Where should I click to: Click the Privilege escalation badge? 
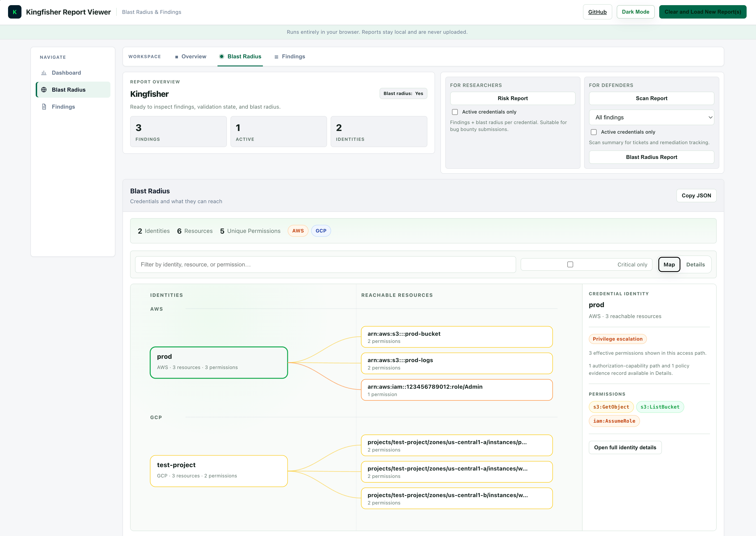click(617, 339)
